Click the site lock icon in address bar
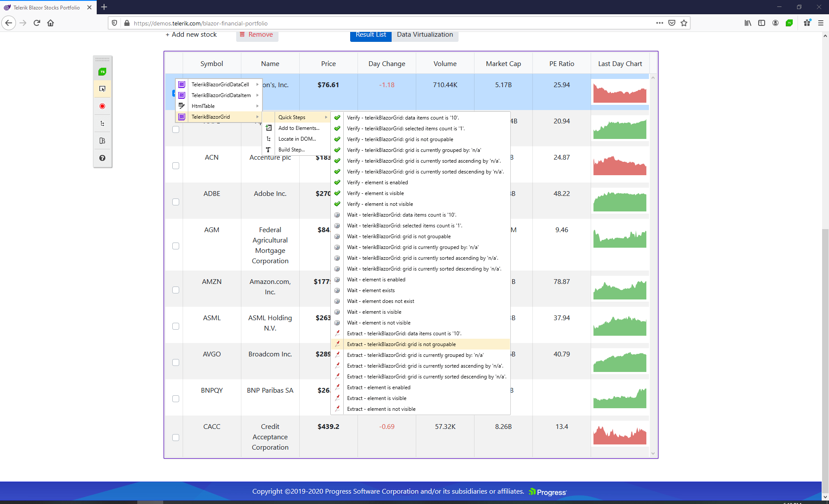The width and height of the screenshot is (829, 504). [x=127, y=23]
